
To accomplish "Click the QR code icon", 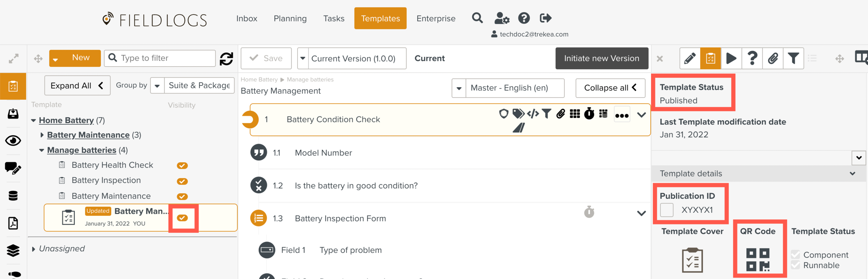I will [758, 259].
